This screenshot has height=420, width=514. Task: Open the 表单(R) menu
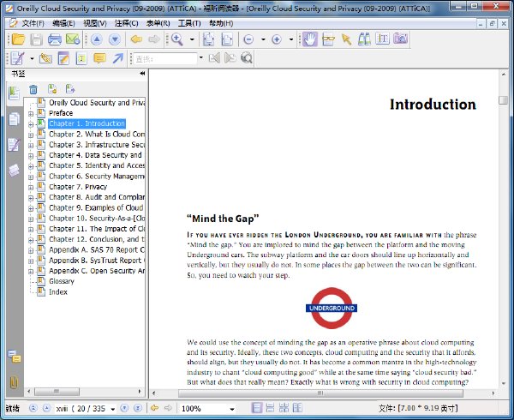[x=158, y=23]
